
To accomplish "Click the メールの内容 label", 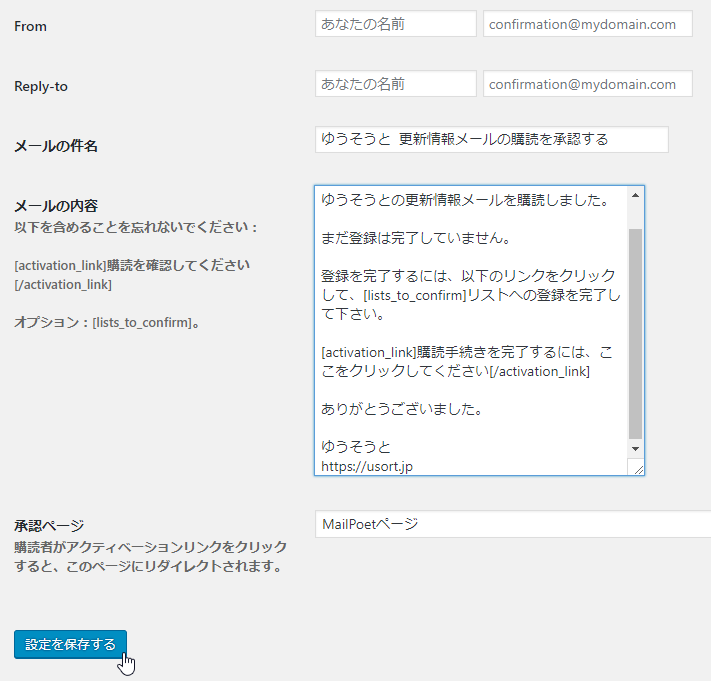I will click(x=56, y=206).
